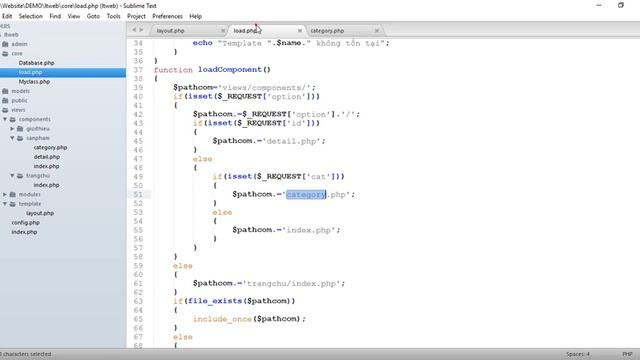The image size is (640, 360).
Task: Select the ltweb project root folder
Action: pos(11,35)
